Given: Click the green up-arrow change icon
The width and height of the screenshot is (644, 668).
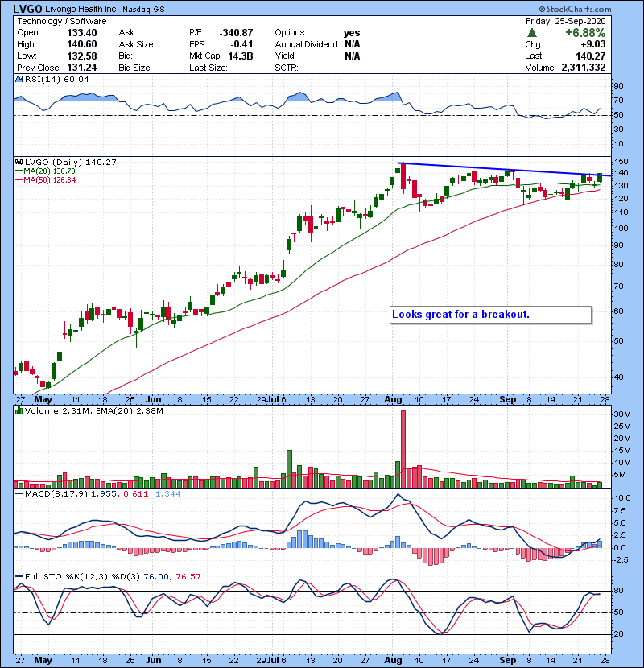Looking at the screenshot, I should [x=531, y=33].
